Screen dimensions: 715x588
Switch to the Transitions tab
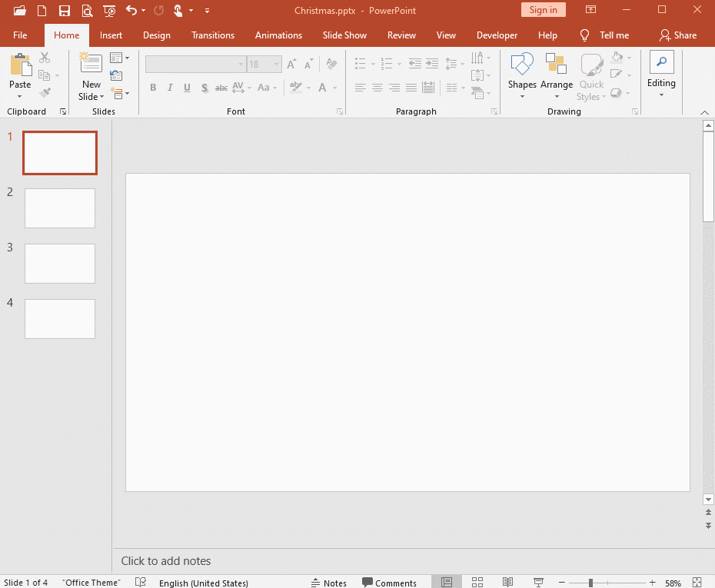(x=213, y=35)
